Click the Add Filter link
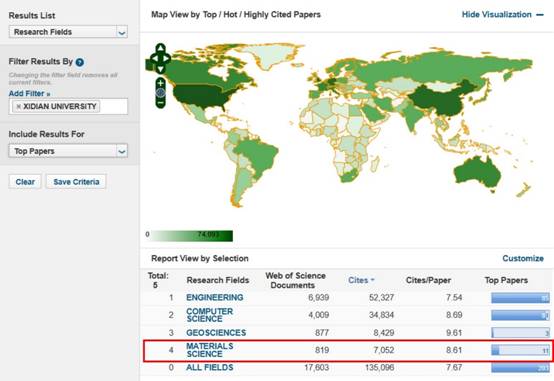Screen dimensions: 554x381 (x=29, y=94)
